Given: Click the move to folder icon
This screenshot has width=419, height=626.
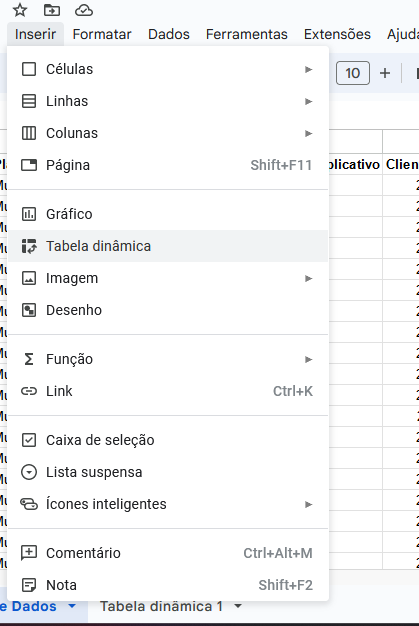Looking at the screenshot, I should click(x=52, y=10).
